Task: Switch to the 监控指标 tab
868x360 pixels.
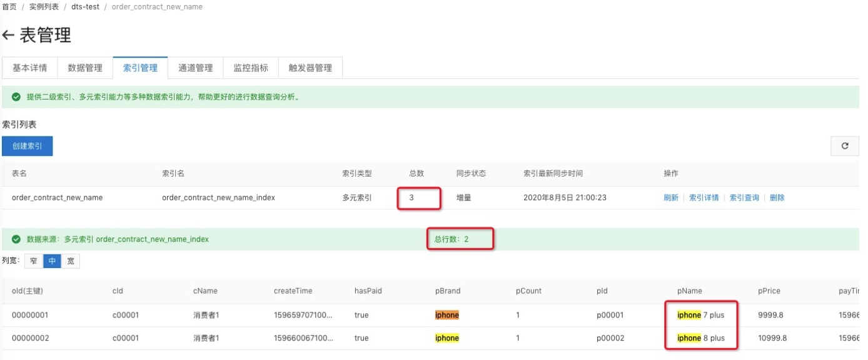Action: (x=251, y=68)
